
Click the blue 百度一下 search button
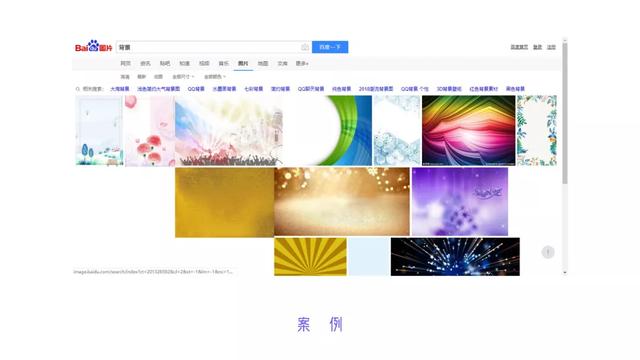pos(330,47)
